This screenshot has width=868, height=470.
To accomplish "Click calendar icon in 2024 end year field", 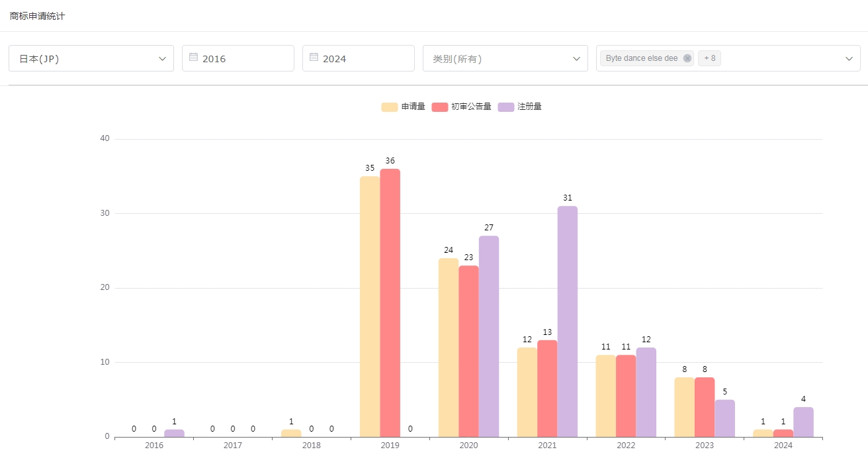I will click(314, 58).
